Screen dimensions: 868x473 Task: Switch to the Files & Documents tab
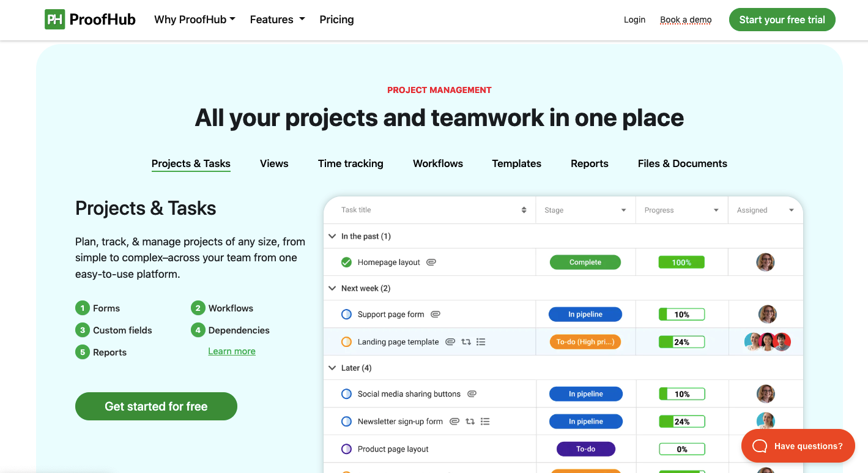coord(683,163)
